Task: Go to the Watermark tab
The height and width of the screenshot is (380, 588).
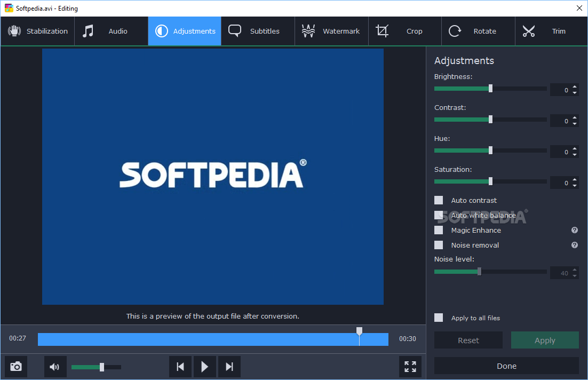Action: click(x=331, y=31)
